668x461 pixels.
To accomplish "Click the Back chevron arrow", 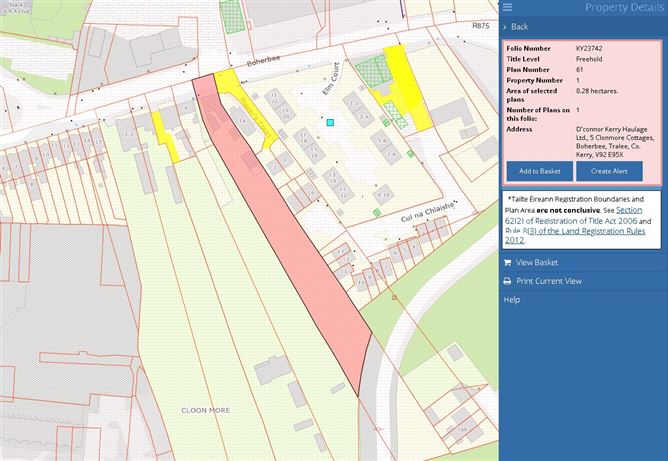I will pyautogui.click(x=505, y=27).
